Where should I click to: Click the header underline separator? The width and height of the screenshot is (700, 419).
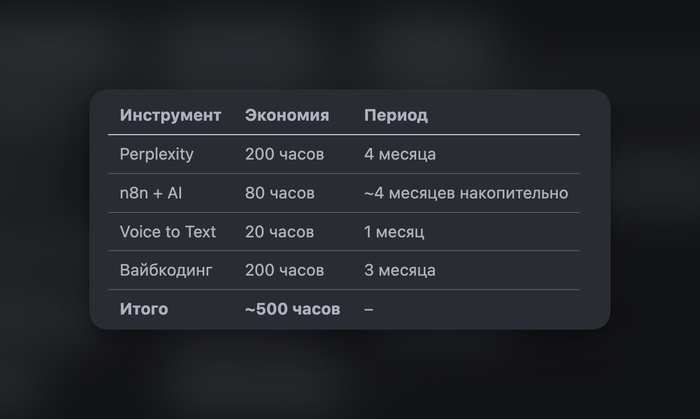click(x=344, y=134)
